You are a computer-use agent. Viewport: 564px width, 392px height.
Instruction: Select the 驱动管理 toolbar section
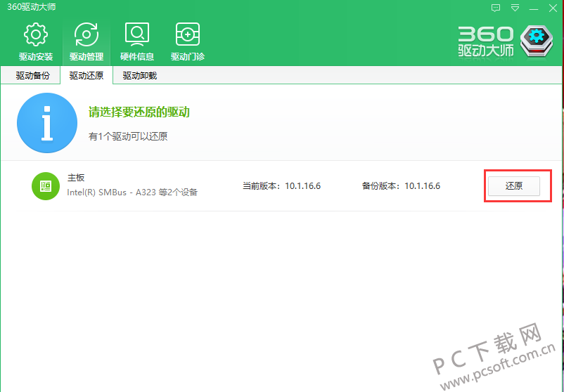click(86, 42)
